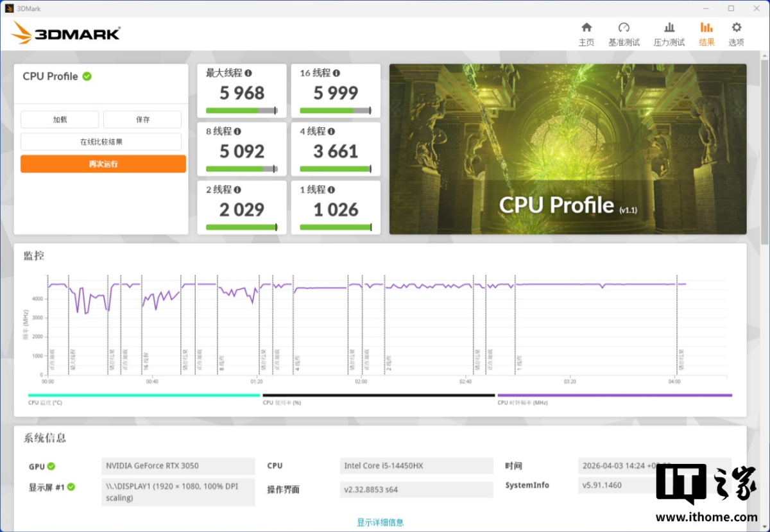770x532 pixels.
Task: Open the Stress Test (压力测试) icon
Action: (x=669, y=28)
